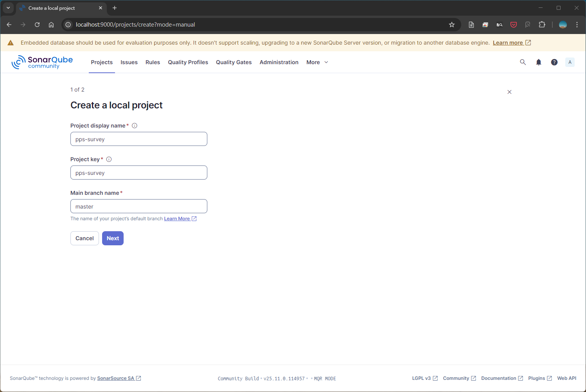Image resolution: width=586 pixels, height=392 pixels.
Task: Open the user account avatar
Action: tap(570, 62)
